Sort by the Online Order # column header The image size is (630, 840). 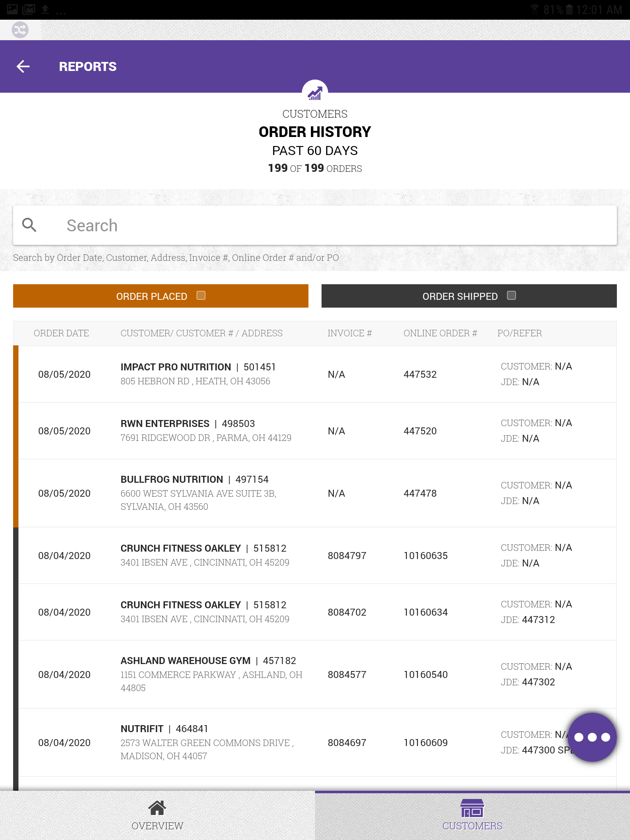tap(440, 333)
